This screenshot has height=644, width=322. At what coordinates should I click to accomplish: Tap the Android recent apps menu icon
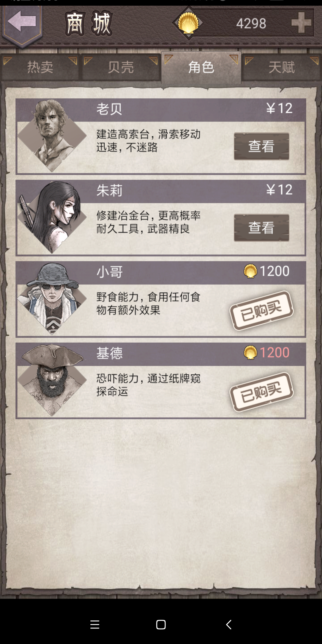pos(95,624)
